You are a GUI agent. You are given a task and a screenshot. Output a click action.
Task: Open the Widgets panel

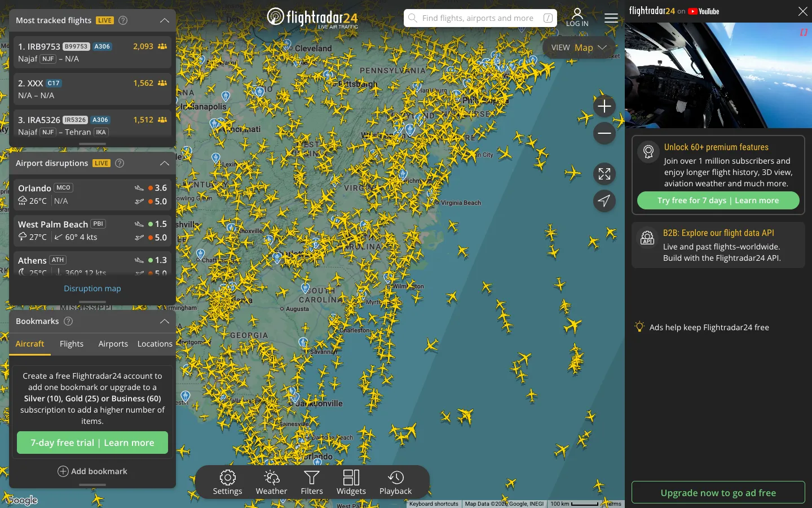[351, 483]
